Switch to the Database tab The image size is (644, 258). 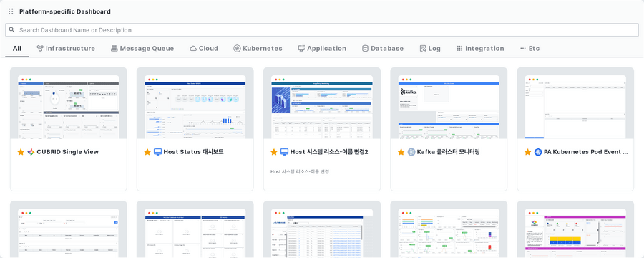[x=383, y=49]
